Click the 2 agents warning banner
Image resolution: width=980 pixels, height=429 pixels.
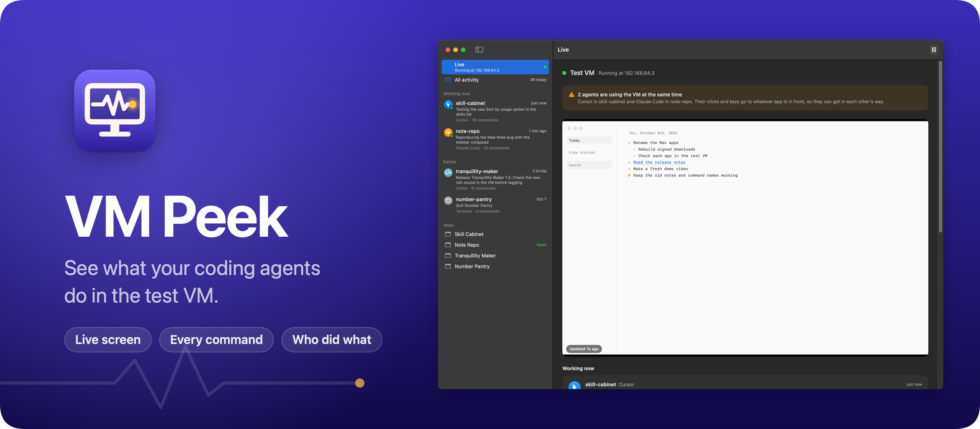click(x=745, y=98)
